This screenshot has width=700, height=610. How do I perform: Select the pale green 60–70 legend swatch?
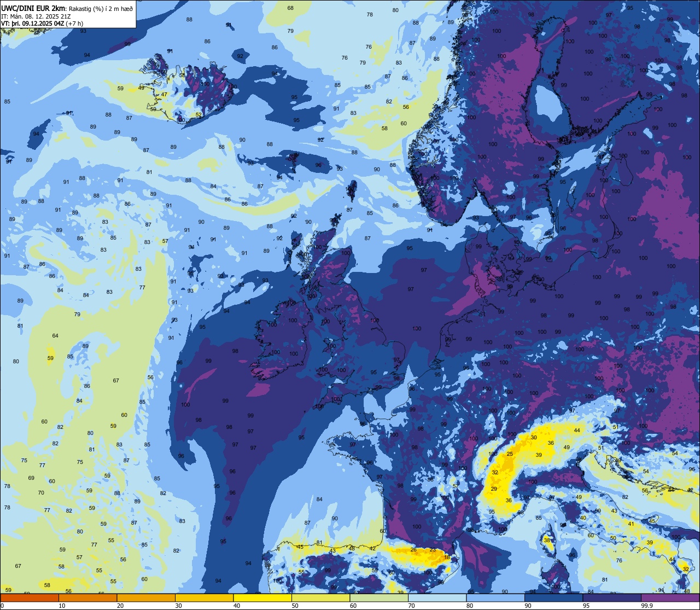pos(379,597)
